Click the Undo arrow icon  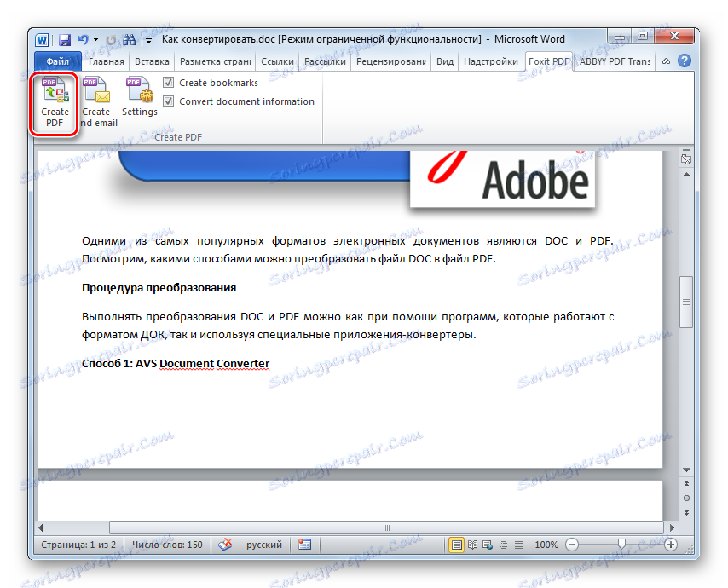coord(83,40)
